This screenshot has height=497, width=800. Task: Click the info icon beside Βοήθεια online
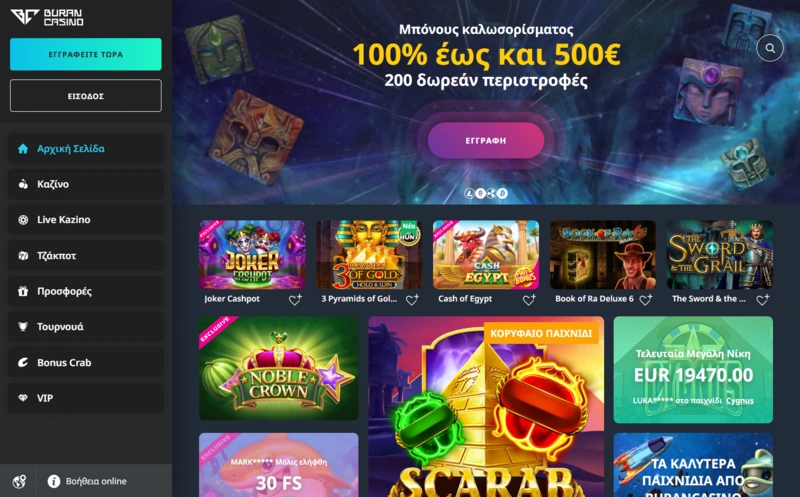tap(54, 481)
